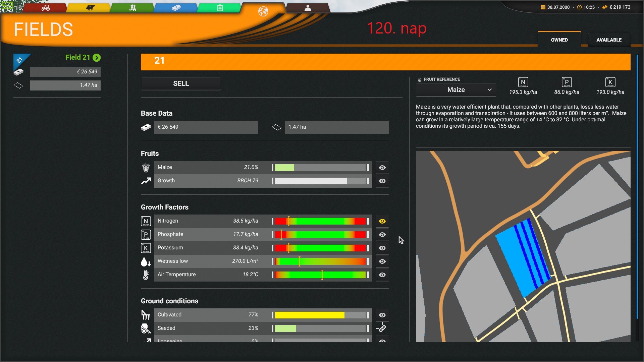Open the cow animals tab icon

(x=90, y=8)
